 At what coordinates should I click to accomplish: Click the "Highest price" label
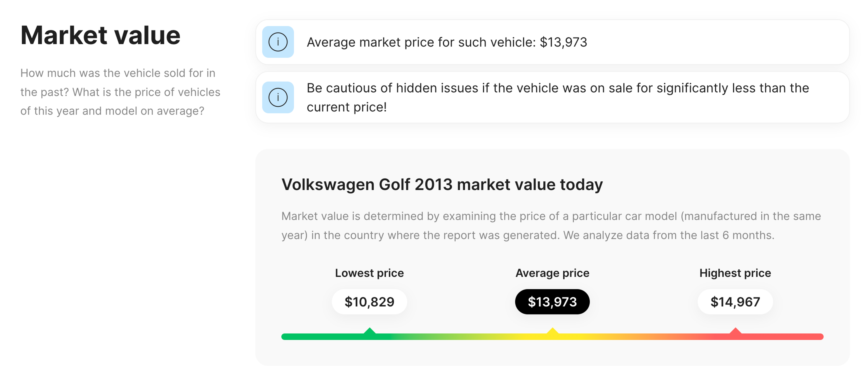tap(735, 273)
